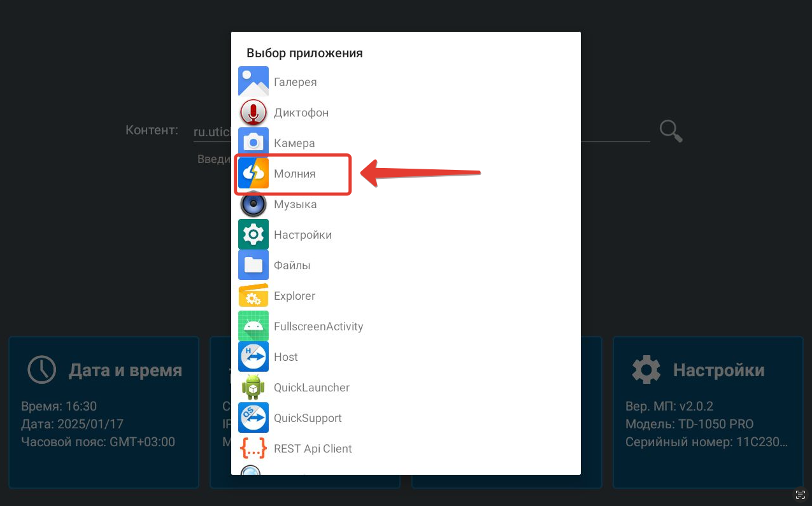Screen dimensions: 812x506
Task: Click Модель: TD-1050 PRO text
Action: (x=689, y=424)
